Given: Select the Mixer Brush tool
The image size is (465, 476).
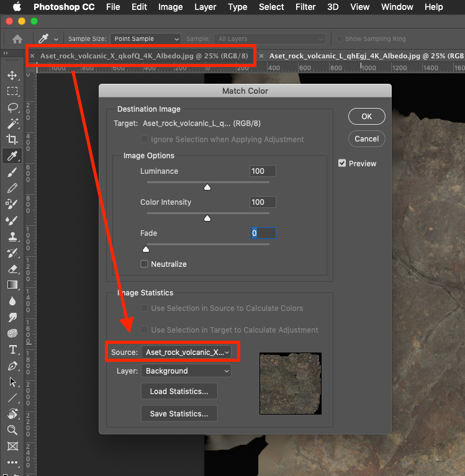Looking at the screenshot, I should 12,220.
